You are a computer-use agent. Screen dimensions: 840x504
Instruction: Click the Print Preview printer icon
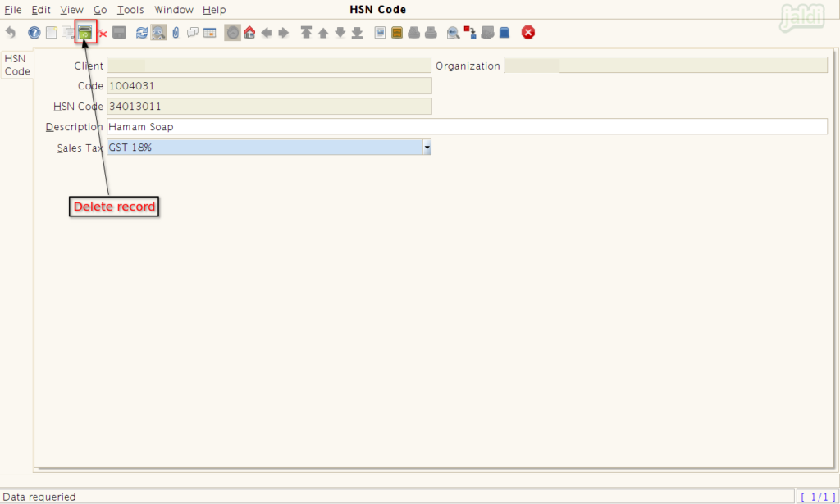413,33
